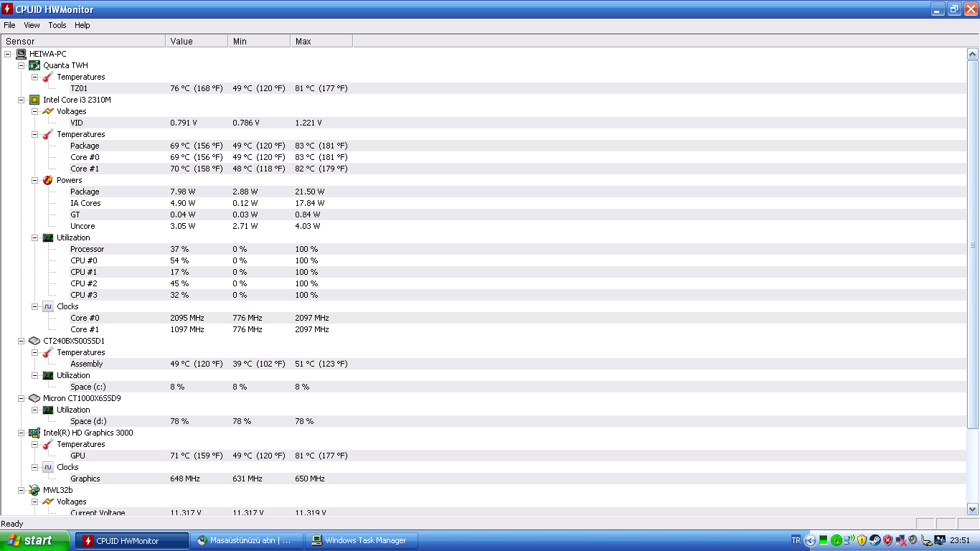980x551 pixels.
Task: Click the CPUID HWMonitor taskbar button
Action: (131, 540)
